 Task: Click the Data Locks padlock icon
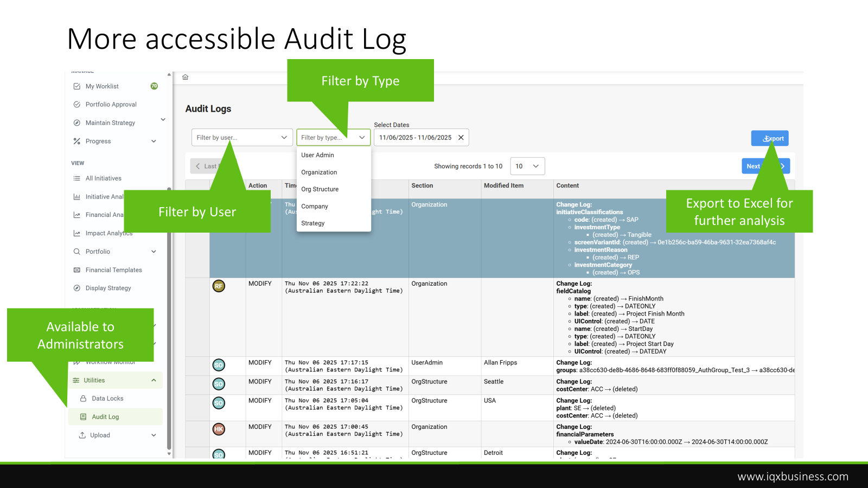[x=84, y=399]
